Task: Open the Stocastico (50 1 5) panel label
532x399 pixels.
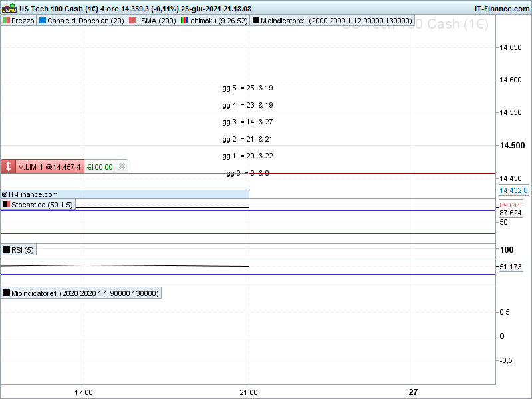Action: pyautogui.click(x=38, y=205)
